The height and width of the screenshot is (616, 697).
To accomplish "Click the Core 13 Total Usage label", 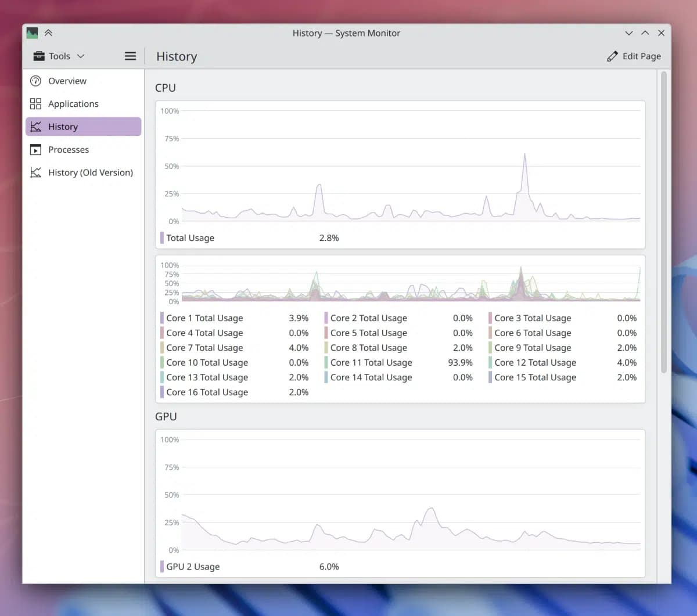I will (207, 377).
